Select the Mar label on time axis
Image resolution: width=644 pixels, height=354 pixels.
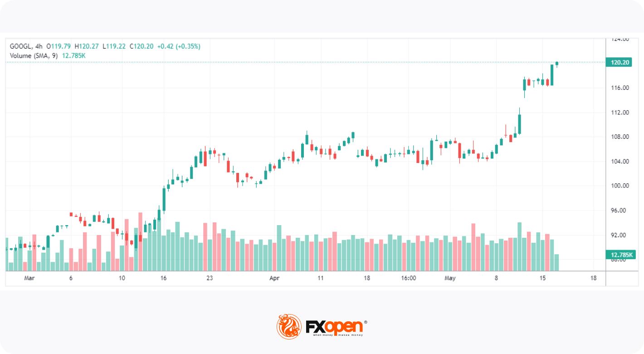(x=29, y=278)
